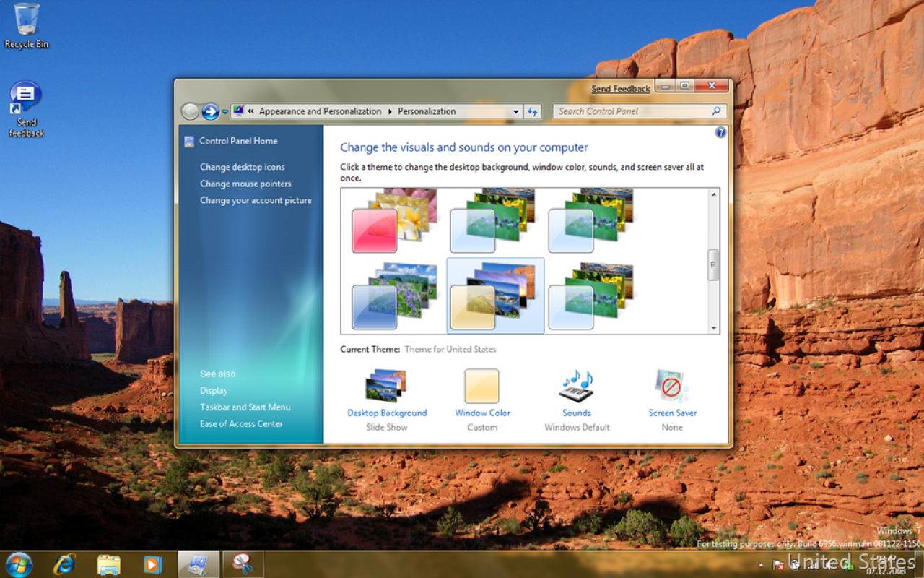Open the Display link under See also
The height and width of the screenshot is (578, 924).
(214, 390)
